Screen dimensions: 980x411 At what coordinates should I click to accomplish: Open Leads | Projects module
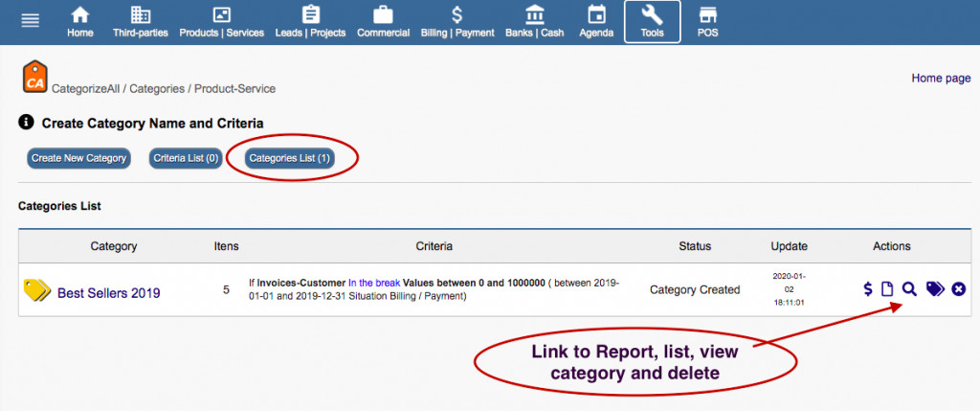pyautogui.click(x=310, y=22)
